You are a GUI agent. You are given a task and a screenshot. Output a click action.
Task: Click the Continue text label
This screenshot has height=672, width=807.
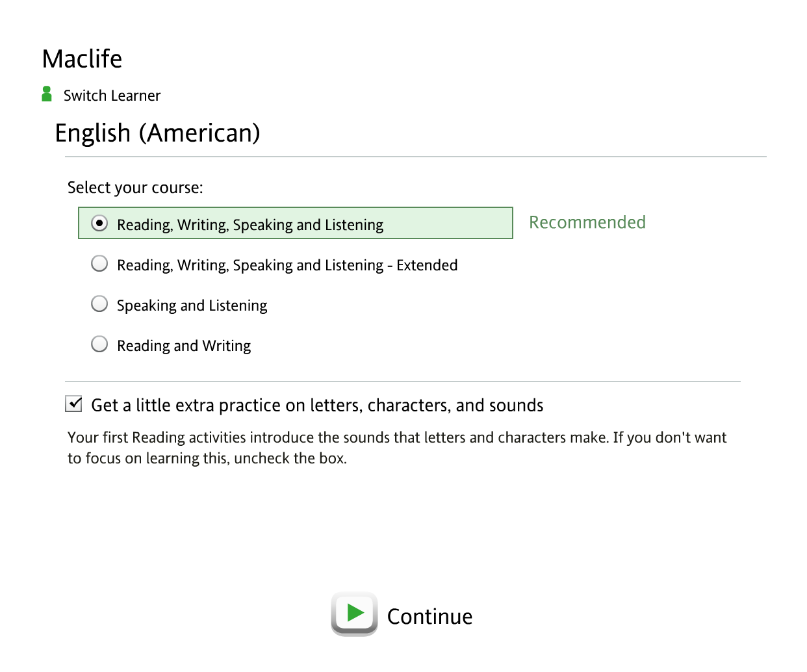pyautogui.click(x=429, y=616)
